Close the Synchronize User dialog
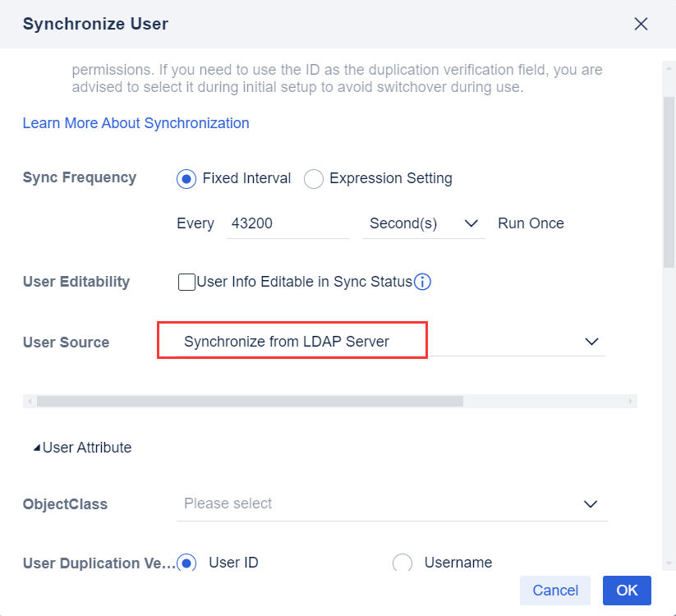676x616 pixels. pyautogui.click(x=641, y=24)
